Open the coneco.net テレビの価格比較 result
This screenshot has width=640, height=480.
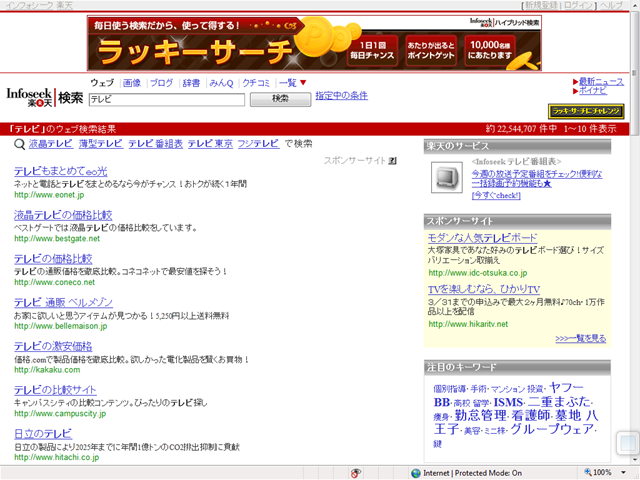[x=53, y=258]
